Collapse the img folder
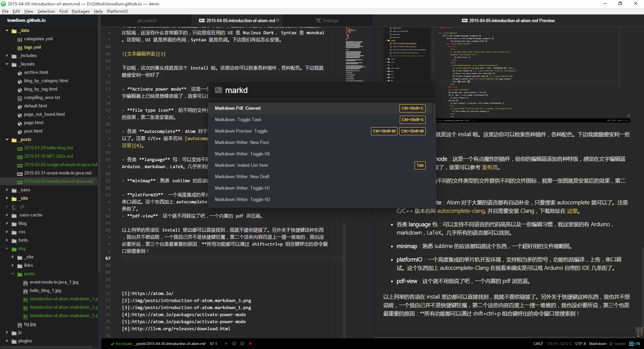This screenshot has width=644, height=349. pyautogui.click(x=7, y=249)
